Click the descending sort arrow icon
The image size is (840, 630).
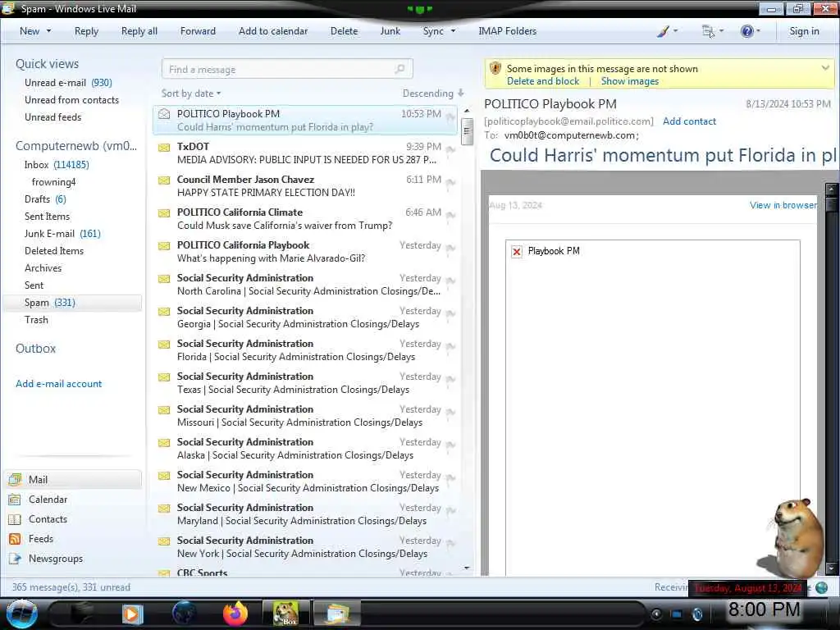point(461,94)
